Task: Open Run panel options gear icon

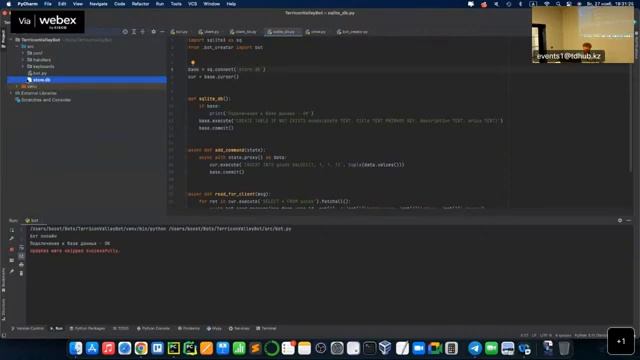Action: coord(620,220)
